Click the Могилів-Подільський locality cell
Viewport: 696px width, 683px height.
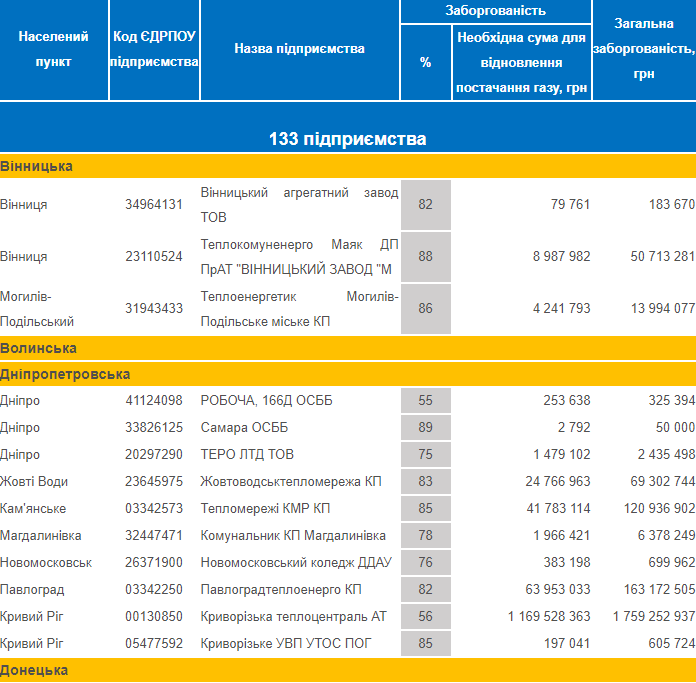(37, 308)
